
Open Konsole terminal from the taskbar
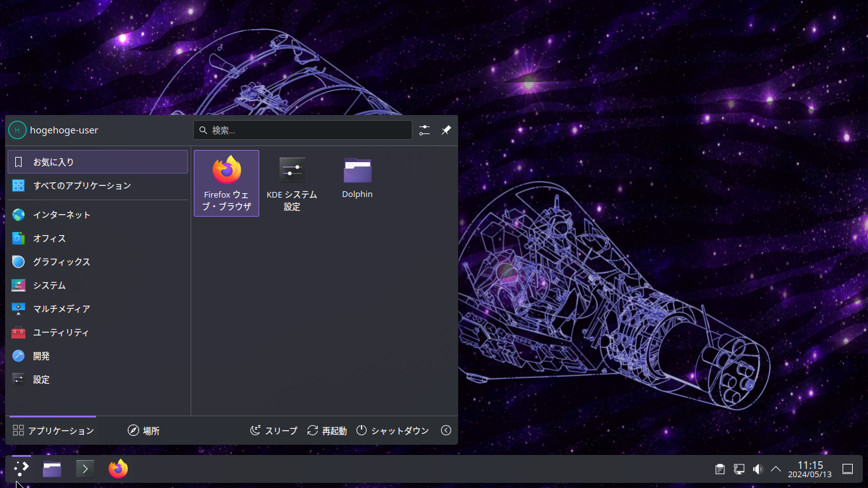[x=85, y=469]
